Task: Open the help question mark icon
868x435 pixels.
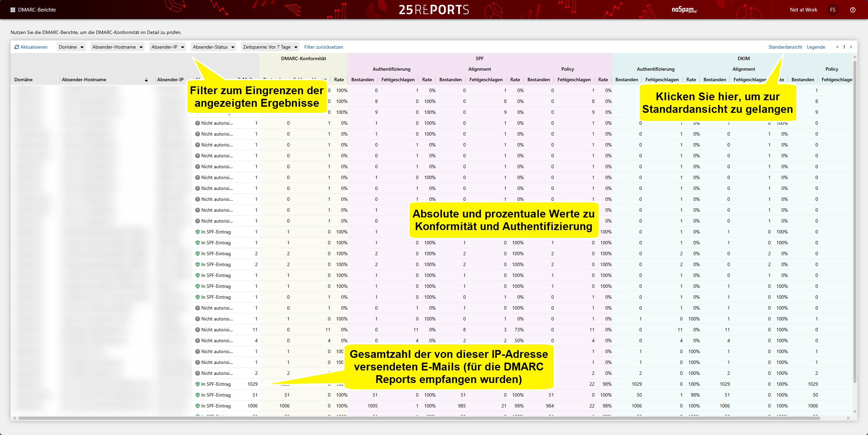Action: tap(852, 10)
